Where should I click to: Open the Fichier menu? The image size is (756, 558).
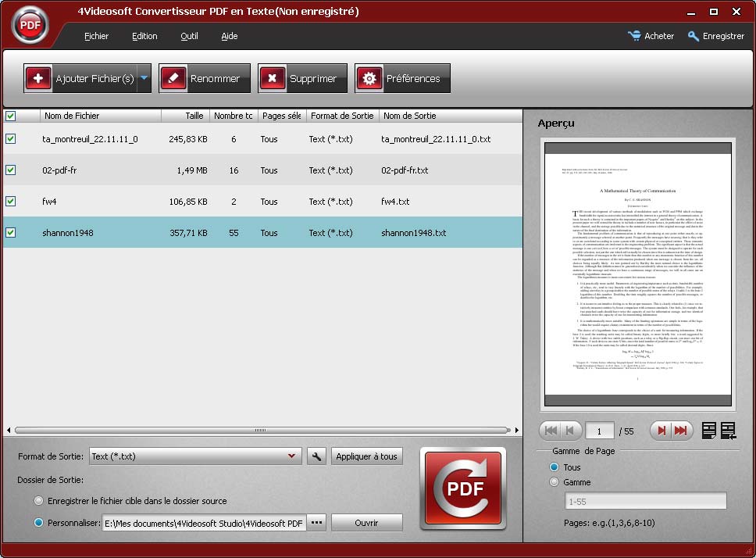point(96,36)
